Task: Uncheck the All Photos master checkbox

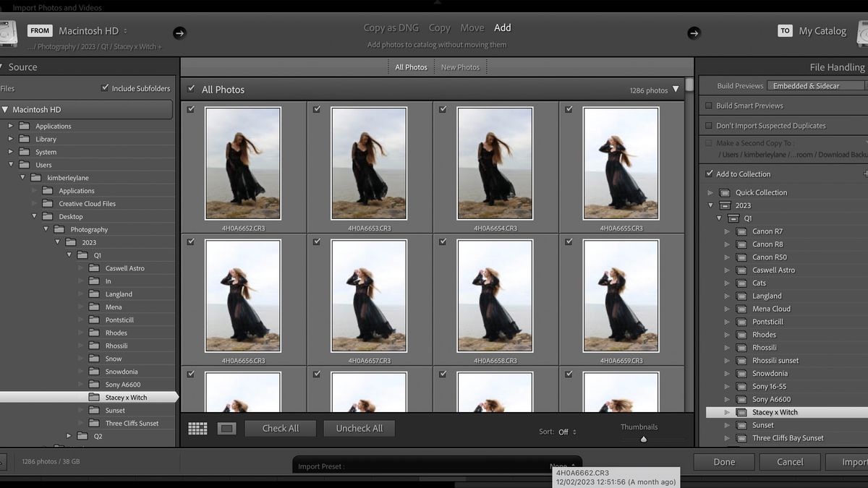Action: 191,89
